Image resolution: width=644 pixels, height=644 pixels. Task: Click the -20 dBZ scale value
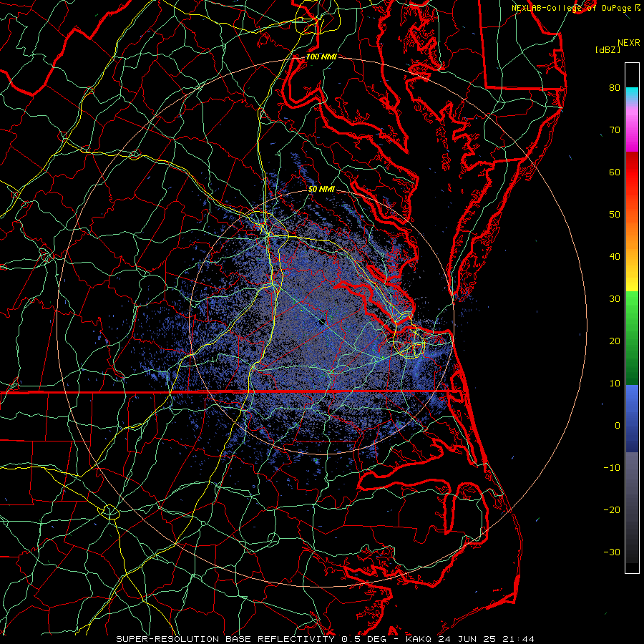point(612,510)
